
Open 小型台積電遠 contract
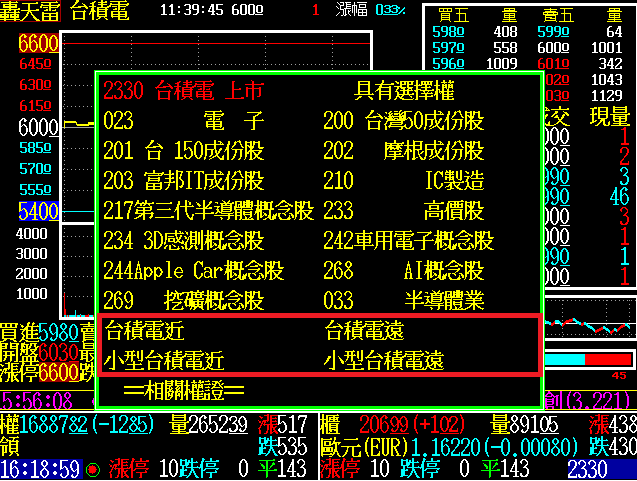click(x=384, y=360)
